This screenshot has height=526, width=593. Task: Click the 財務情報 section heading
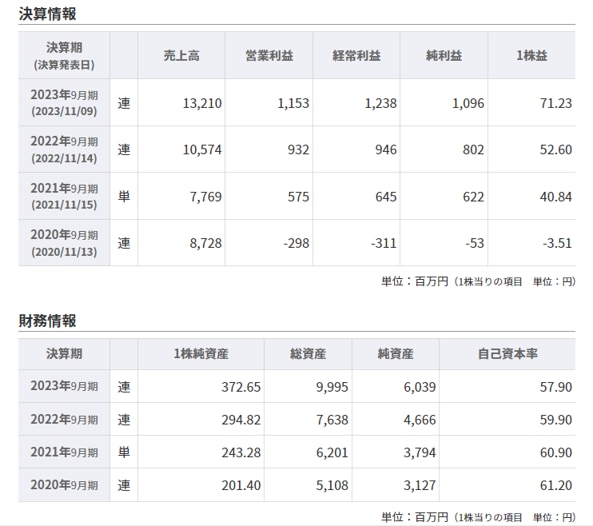coord(47,321)
